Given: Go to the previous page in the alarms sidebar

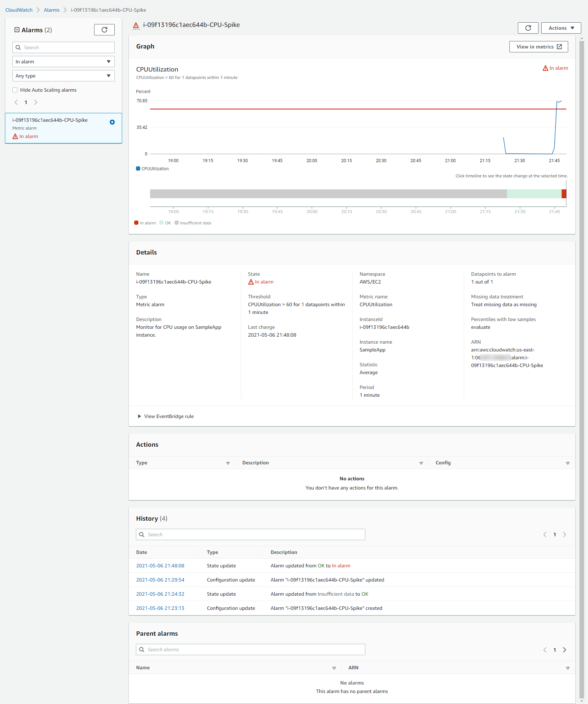Looking at the screenshot, I should click(x=16, y=102).
